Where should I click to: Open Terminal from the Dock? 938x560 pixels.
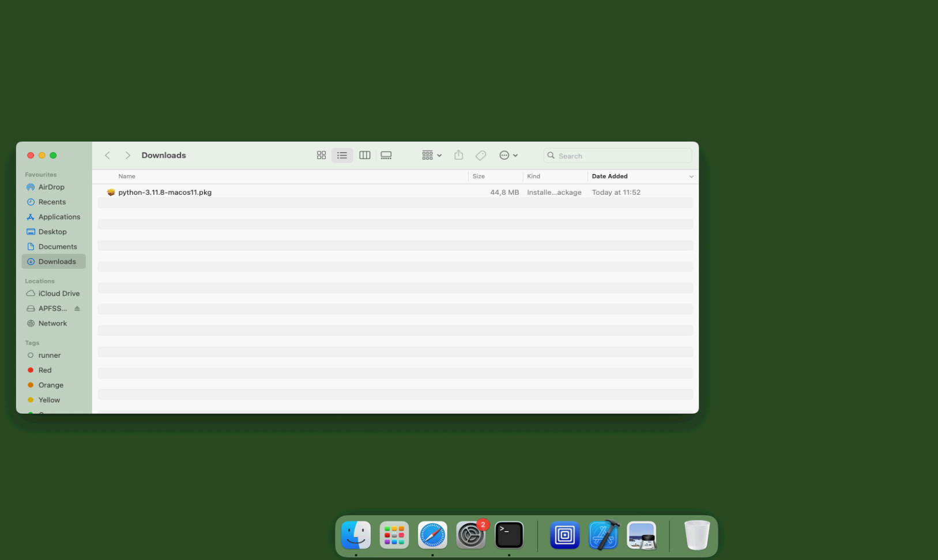click(x=509, y=535)
